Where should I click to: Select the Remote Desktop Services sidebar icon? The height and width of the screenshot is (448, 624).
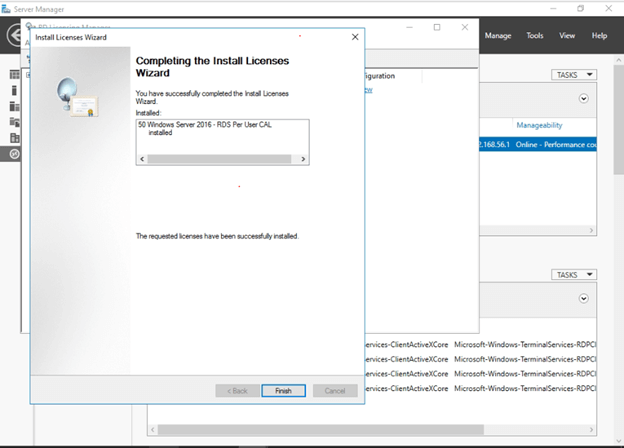tap(14, 154)
